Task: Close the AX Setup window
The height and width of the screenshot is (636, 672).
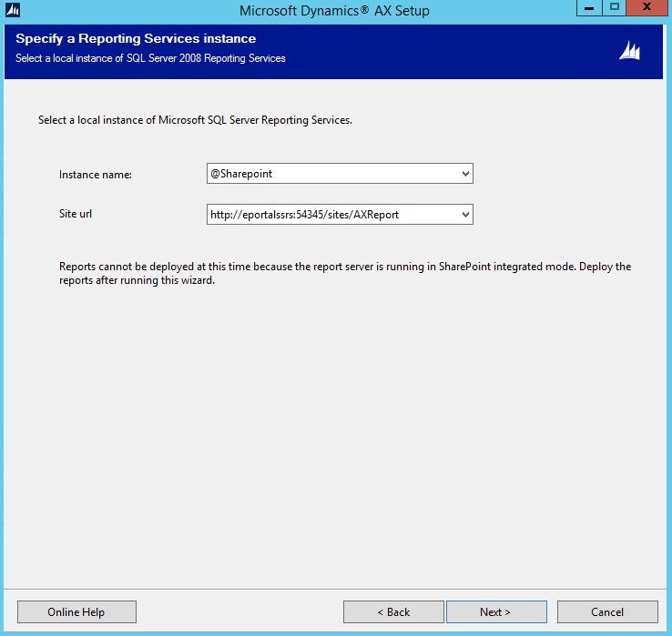Action: 647,7
